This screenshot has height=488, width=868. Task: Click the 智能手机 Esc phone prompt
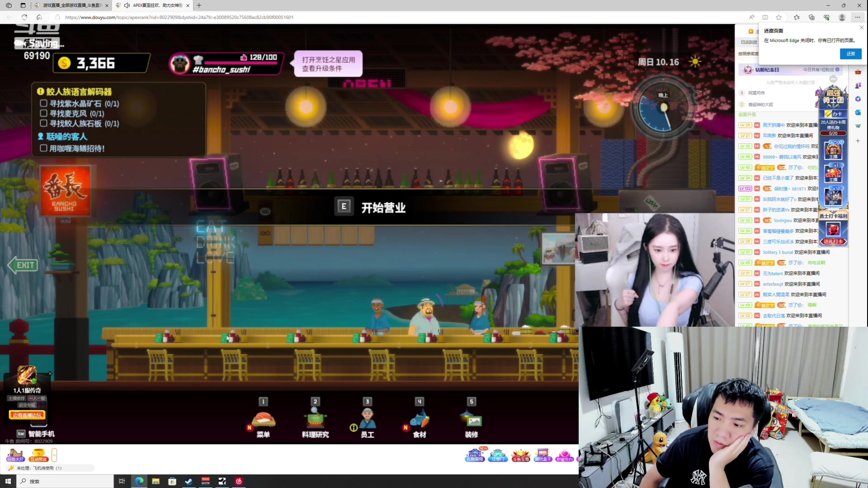(x=35, y=433)
